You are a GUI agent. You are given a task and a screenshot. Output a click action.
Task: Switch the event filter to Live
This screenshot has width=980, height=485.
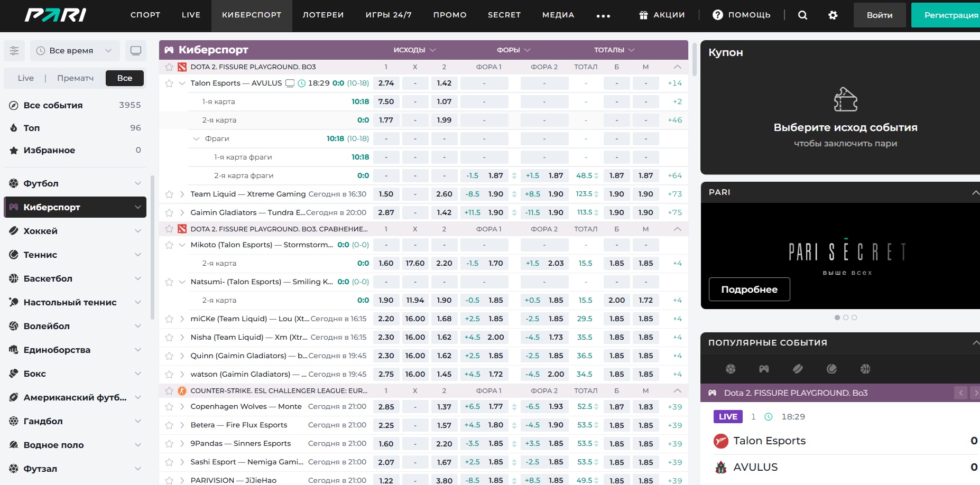(x=25, y=78)
